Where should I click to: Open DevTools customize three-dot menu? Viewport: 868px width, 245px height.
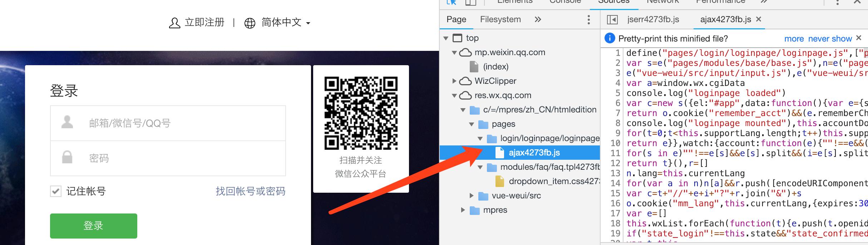coord(837,2)
